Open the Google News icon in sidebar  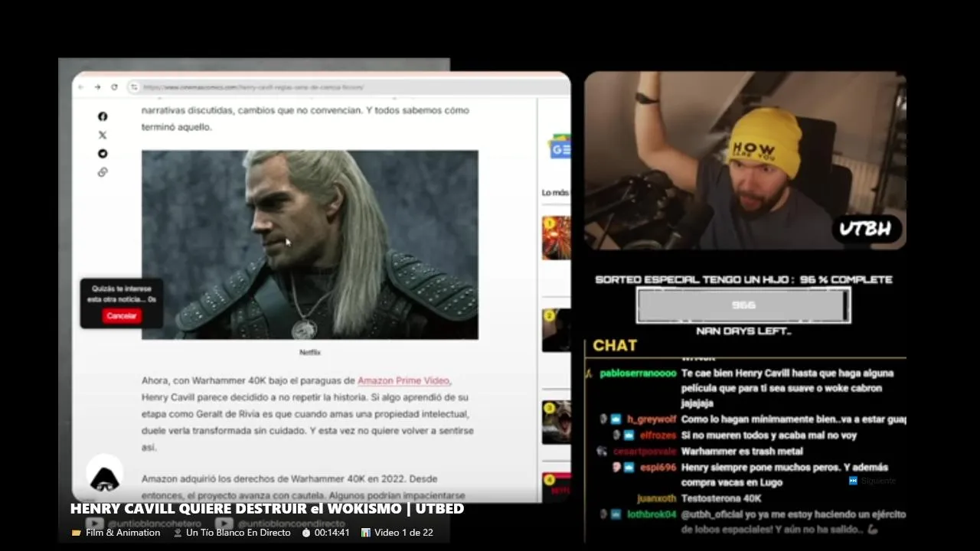click(x=560, y=147)
